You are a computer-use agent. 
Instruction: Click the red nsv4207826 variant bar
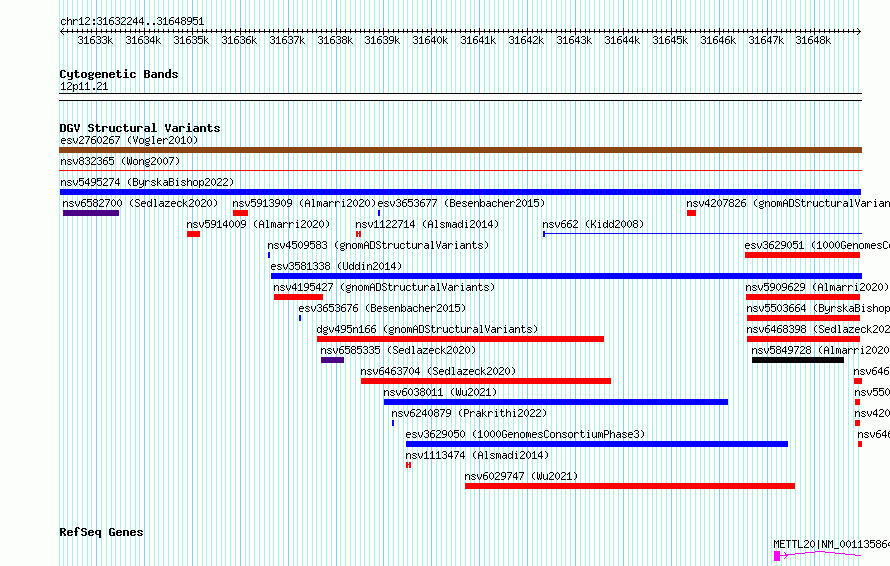pyautogui.click(x=691, y=213)
